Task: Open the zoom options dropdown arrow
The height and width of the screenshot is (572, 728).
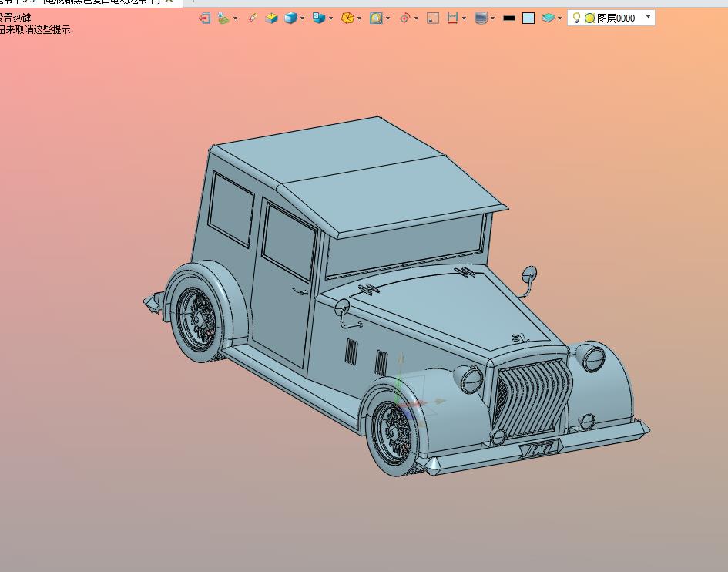Action: click(387, 19)
